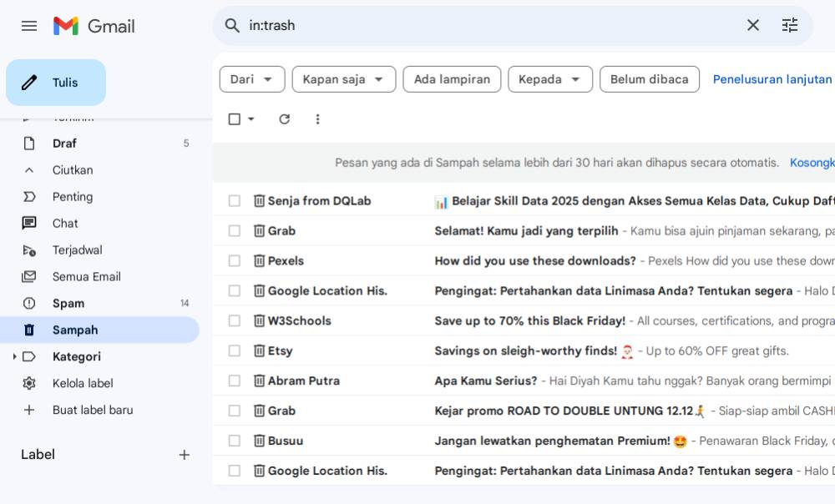835x504 pixels.
Task: Click the Spam warning icon
Action: 29,304
